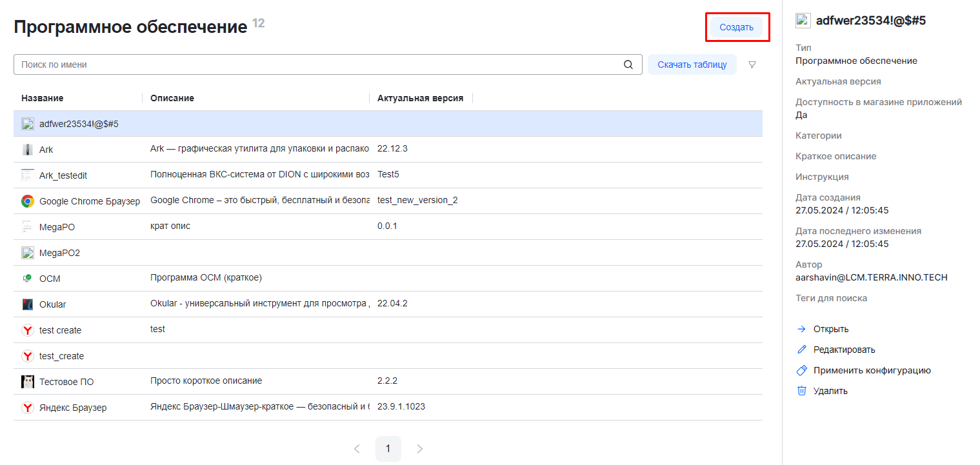The image size is (980, 465).
Task: Sort by the Название column header
Action: click(43, 98)
